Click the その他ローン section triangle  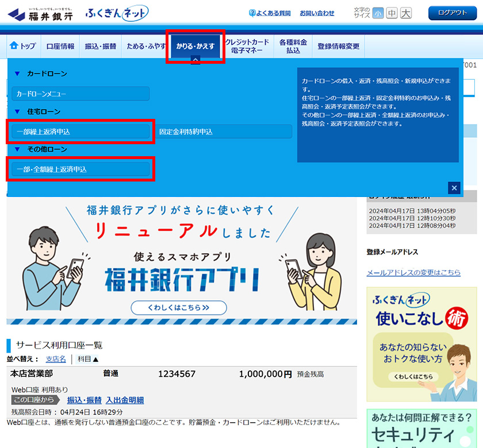point(17,149)
